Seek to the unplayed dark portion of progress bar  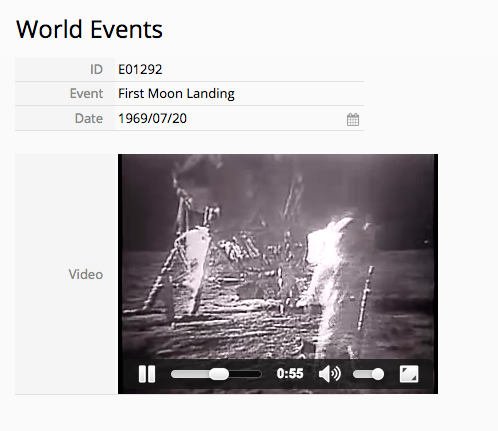[x=245, y=374]
